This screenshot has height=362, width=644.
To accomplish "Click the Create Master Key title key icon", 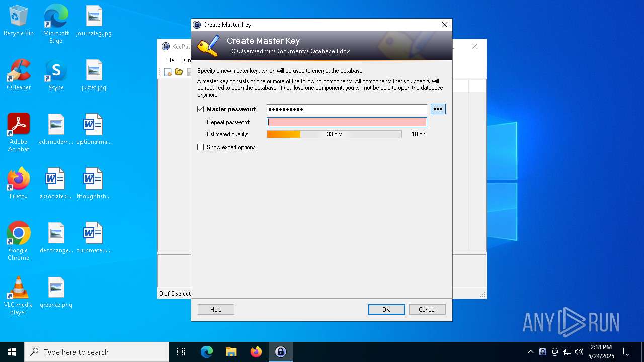I will [208, 46].
